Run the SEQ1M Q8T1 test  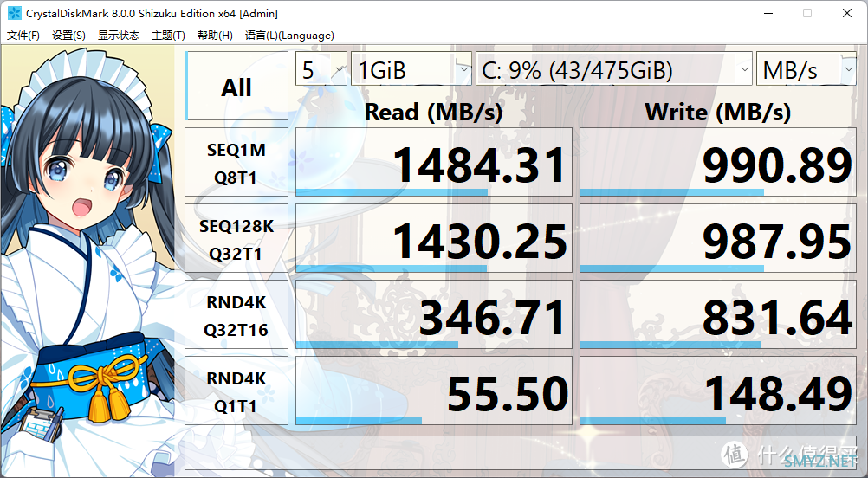236,162
